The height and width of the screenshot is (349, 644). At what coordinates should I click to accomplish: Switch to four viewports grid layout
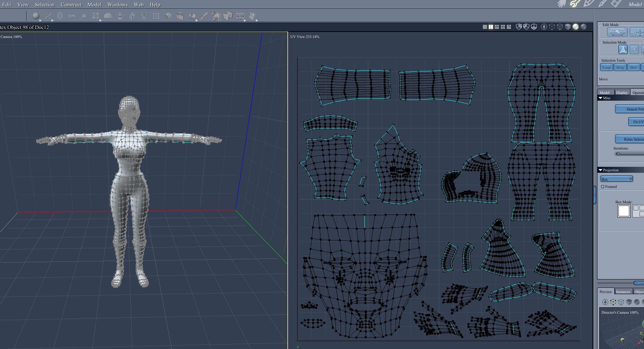503,27
